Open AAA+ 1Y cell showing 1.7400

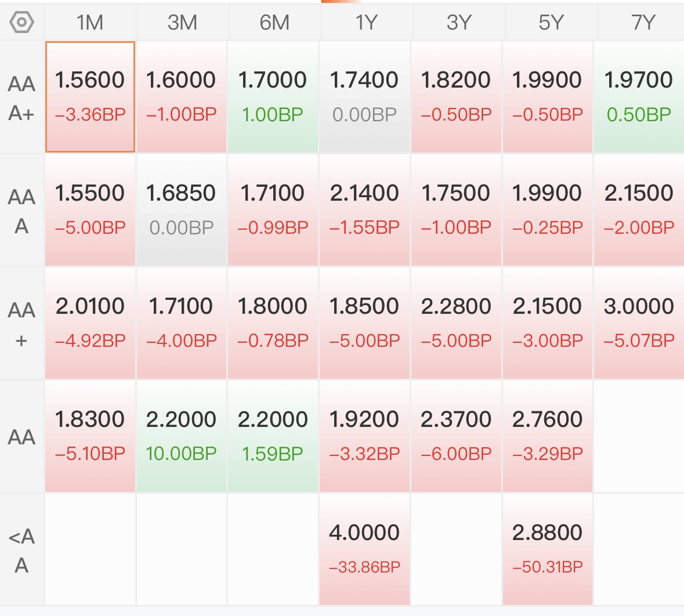(365, 97)
